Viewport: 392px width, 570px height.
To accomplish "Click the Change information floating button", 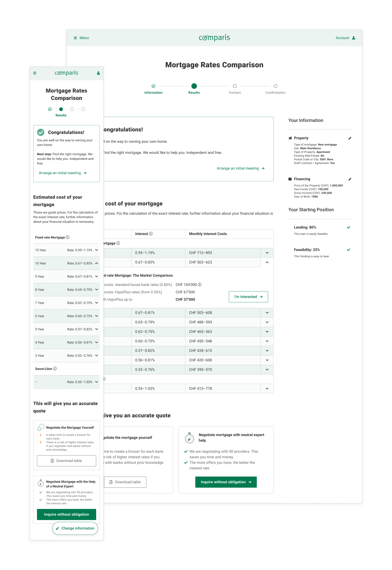I will tap(75, 528).
